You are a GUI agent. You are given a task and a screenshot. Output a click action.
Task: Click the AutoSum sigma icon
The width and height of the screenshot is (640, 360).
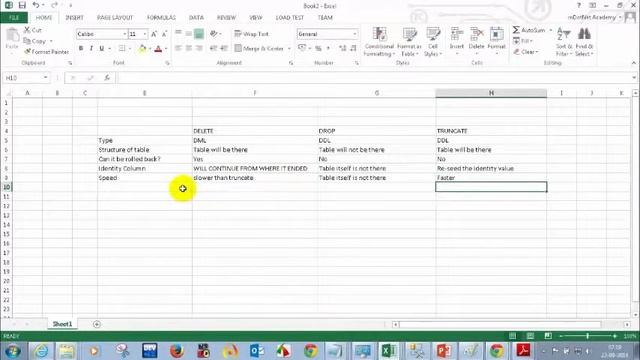coord(516,30)
